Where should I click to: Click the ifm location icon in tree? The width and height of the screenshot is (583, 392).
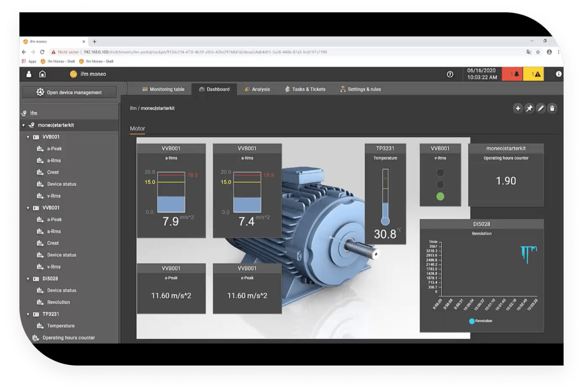tap(24, 114)
